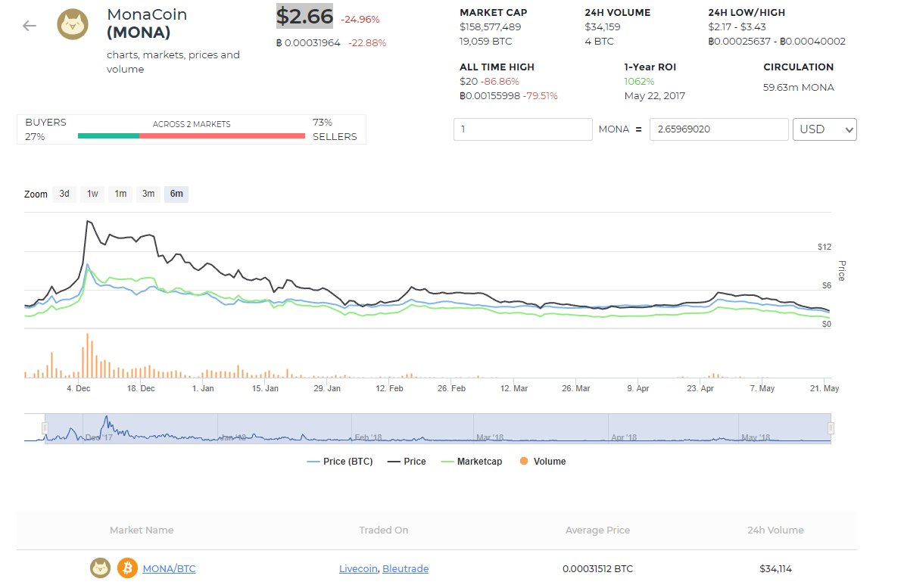Click the 24H low/high $2.17 - $3.43
The height and width of the screenshot is (588, 904).
point(737,27)
